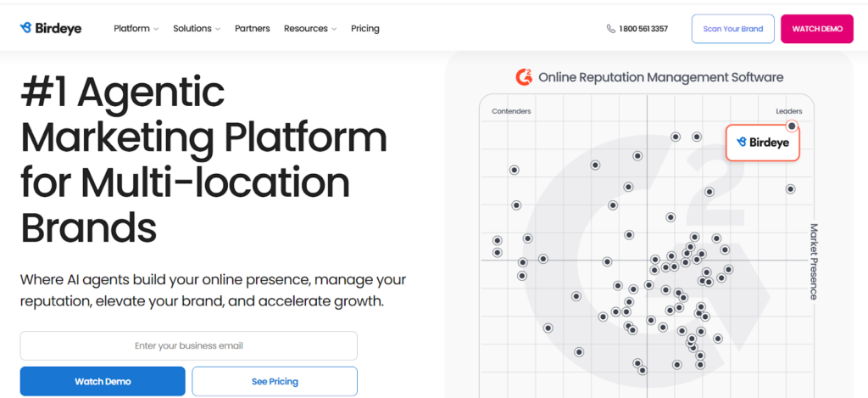Click the Market Presence axis label

813,261
